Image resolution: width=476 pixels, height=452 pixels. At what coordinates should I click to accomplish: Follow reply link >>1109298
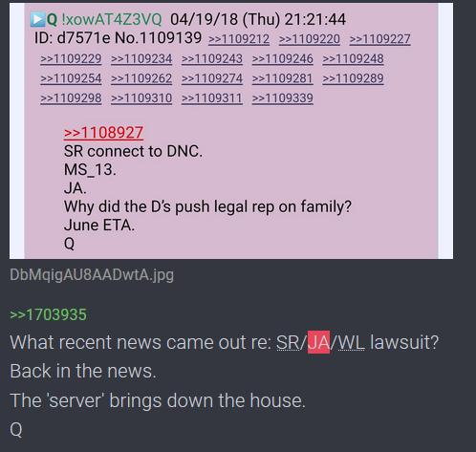[71, 98]
